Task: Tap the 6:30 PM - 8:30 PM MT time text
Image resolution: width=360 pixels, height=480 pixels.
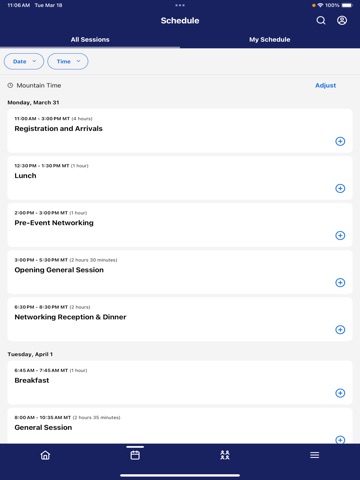Action: coord(41,307)
